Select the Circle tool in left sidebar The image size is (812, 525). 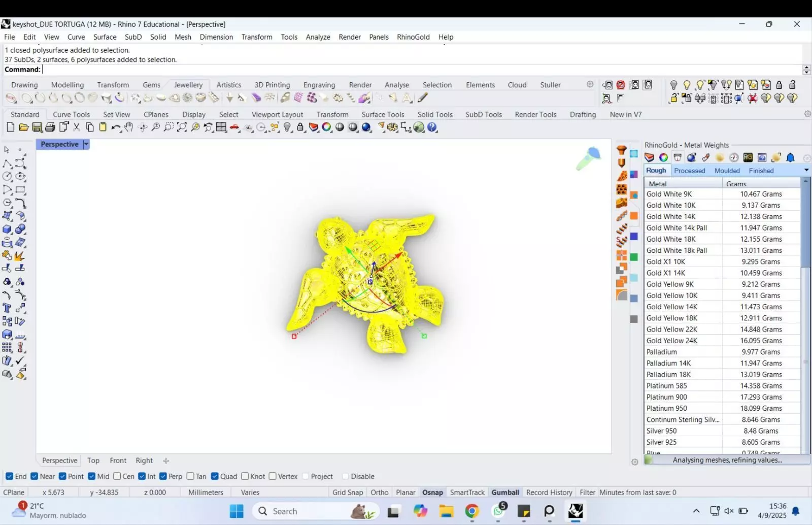7,176
